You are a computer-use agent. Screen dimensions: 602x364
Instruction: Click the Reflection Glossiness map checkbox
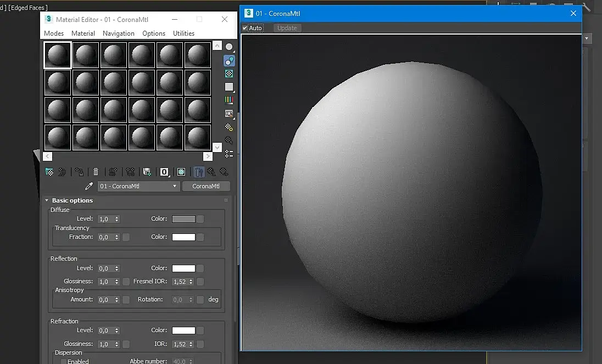click(126, 282)
